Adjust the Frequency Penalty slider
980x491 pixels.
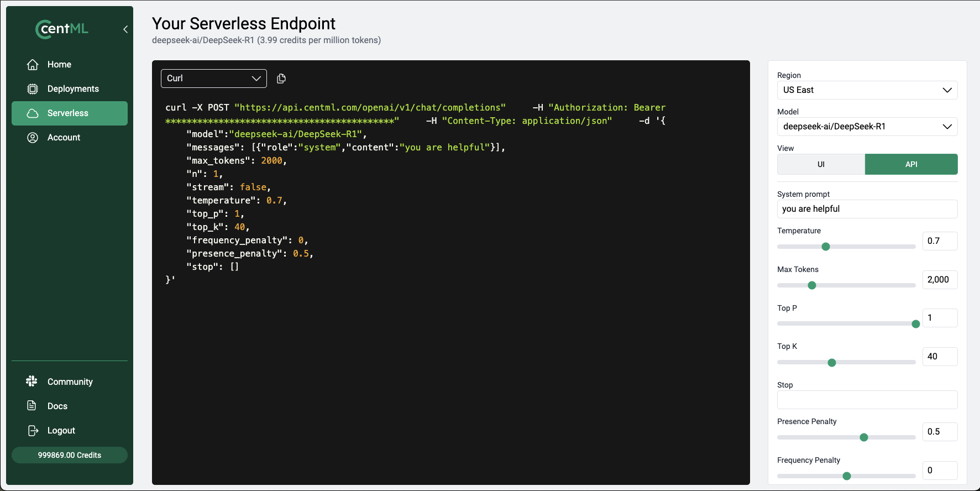[x=846, y=476]
